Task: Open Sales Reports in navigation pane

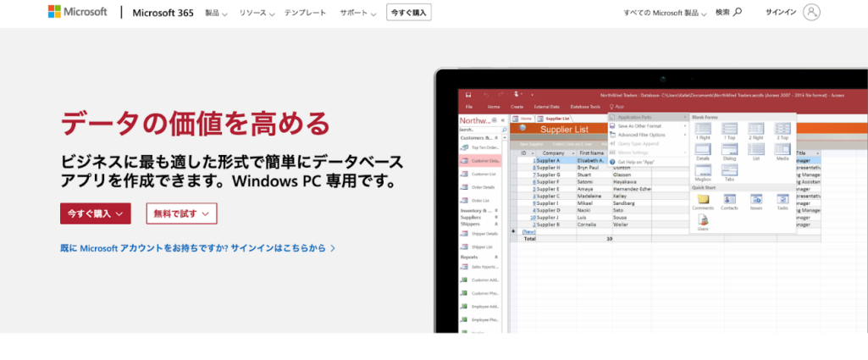Action: 480,267
